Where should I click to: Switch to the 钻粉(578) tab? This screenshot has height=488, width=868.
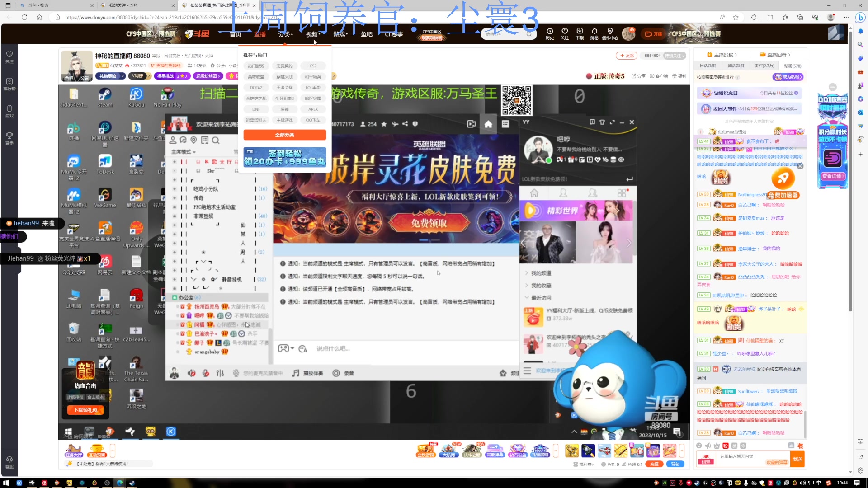tap(793, 66)
